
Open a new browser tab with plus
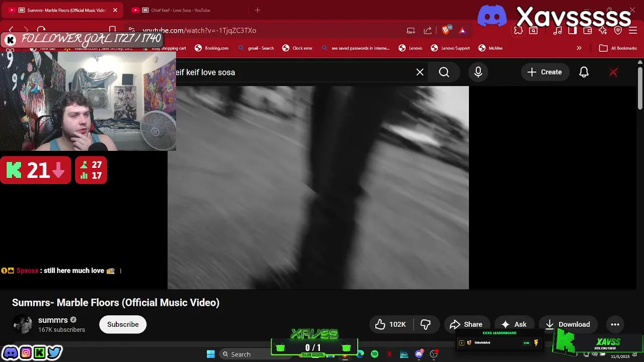tap(258, 10)
